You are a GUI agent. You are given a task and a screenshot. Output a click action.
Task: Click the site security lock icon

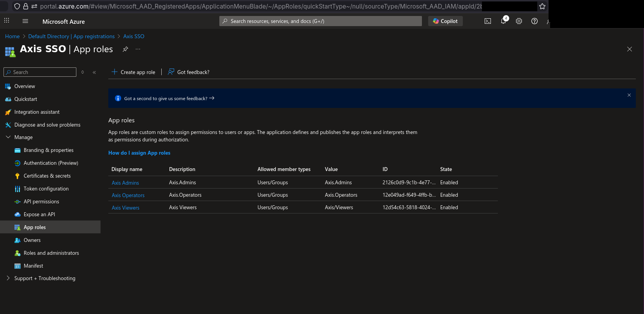pyautogui.click(x=26, y=6)
